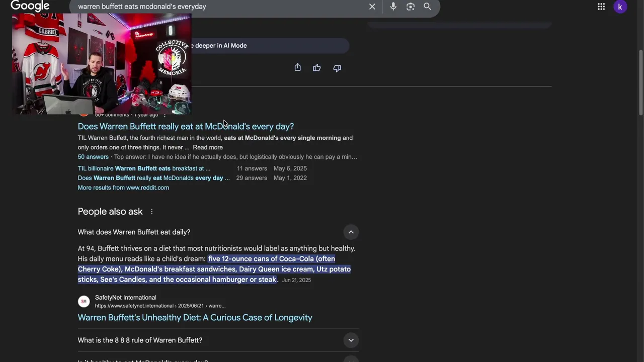Open the purple 'k' account avatar

(x=620, y=7)
